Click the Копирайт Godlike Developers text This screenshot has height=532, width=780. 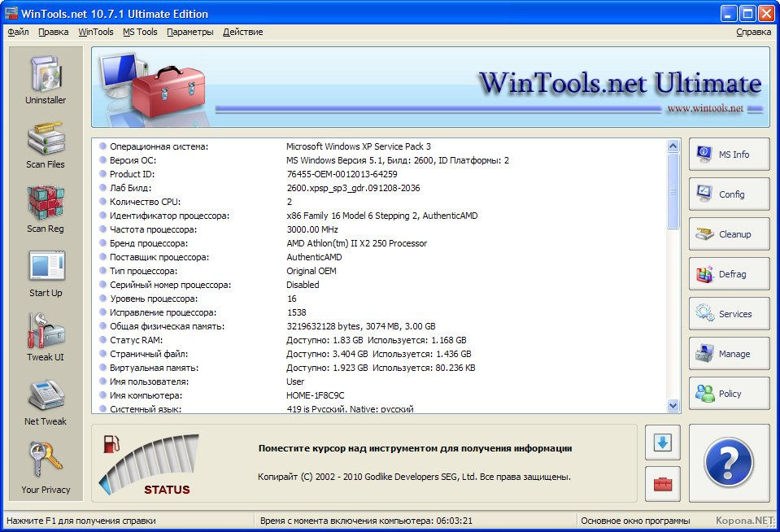click(x=414, y=477)
